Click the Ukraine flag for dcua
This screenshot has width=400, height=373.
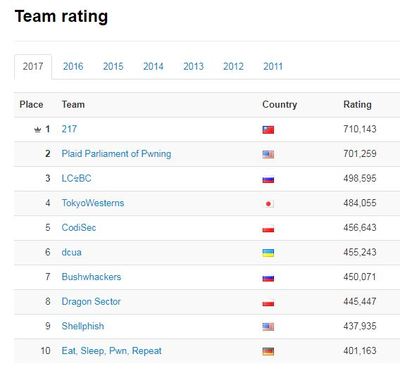click(268, 253)
